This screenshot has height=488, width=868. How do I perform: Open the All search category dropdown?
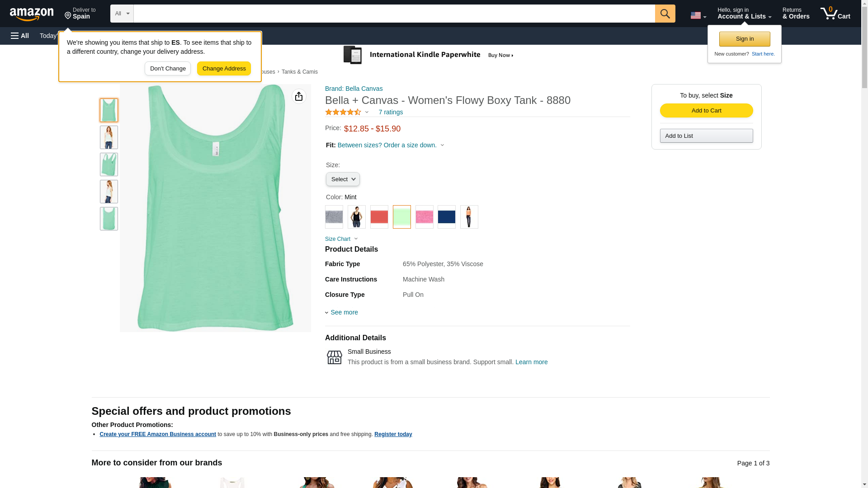point(122,14)
